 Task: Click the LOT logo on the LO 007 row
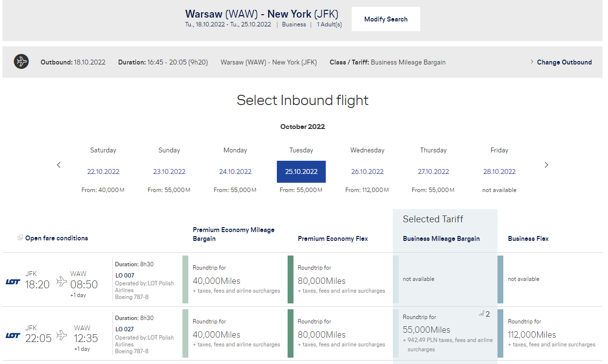point(13,282)
